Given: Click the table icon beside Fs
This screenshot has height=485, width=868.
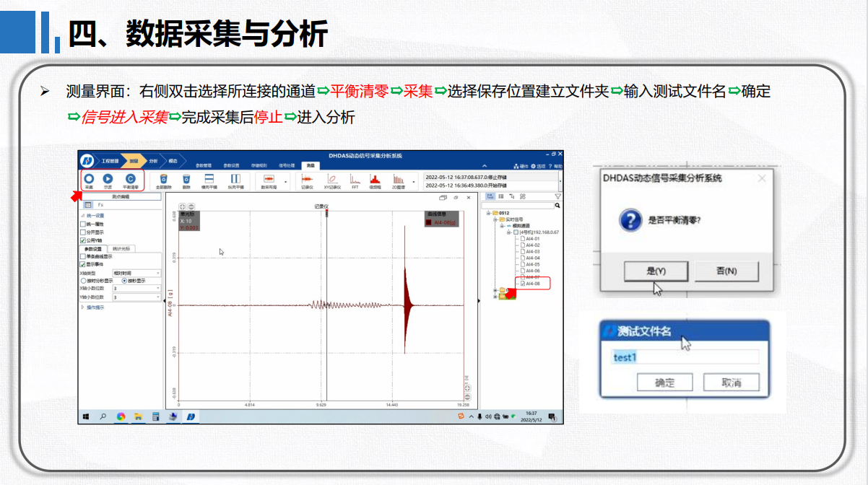Looking at the screenshot, I should (88, 205).
